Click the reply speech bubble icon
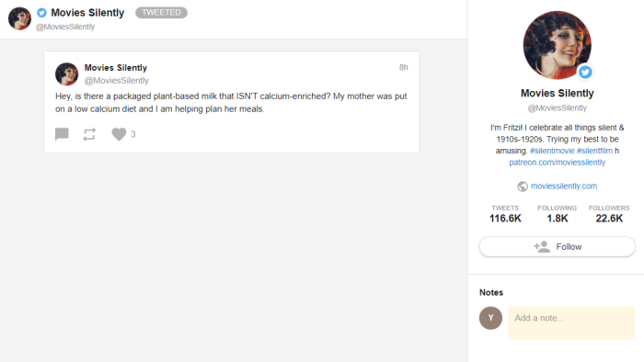The width and height of the screenshot is (644, 362). [x=62, y=134]
